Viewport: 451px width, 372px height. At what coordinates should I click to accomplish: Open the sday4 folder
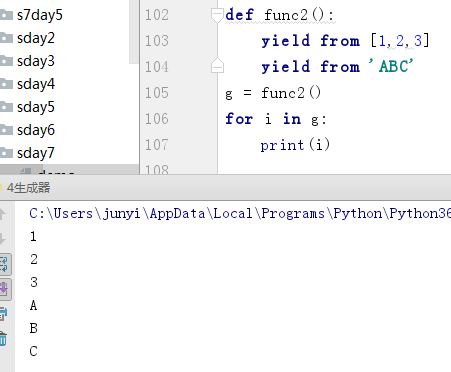coord(36,84)
